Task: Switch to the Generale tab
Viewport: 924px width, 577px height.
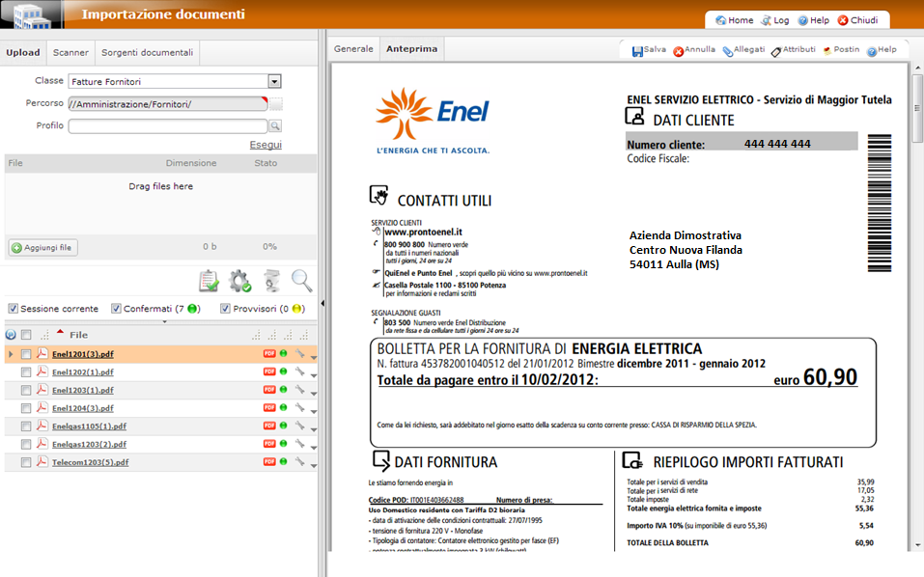Action: point(353,49)
